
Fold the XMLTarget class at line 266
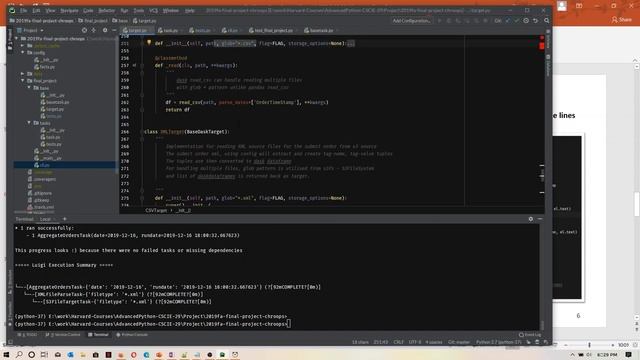[x=142, y=132]
